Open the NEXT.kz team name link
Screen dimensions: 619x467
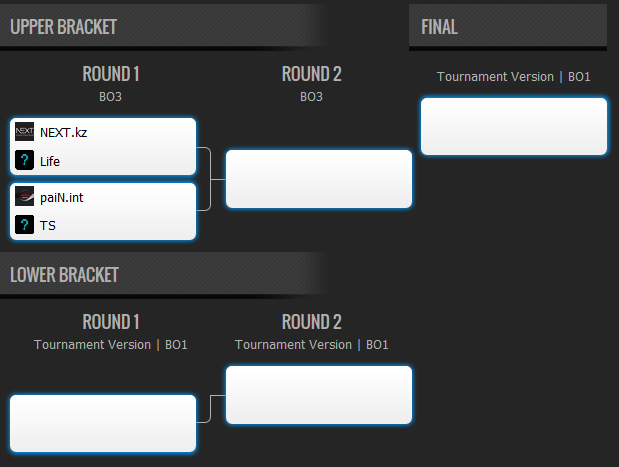pos(64,133)
